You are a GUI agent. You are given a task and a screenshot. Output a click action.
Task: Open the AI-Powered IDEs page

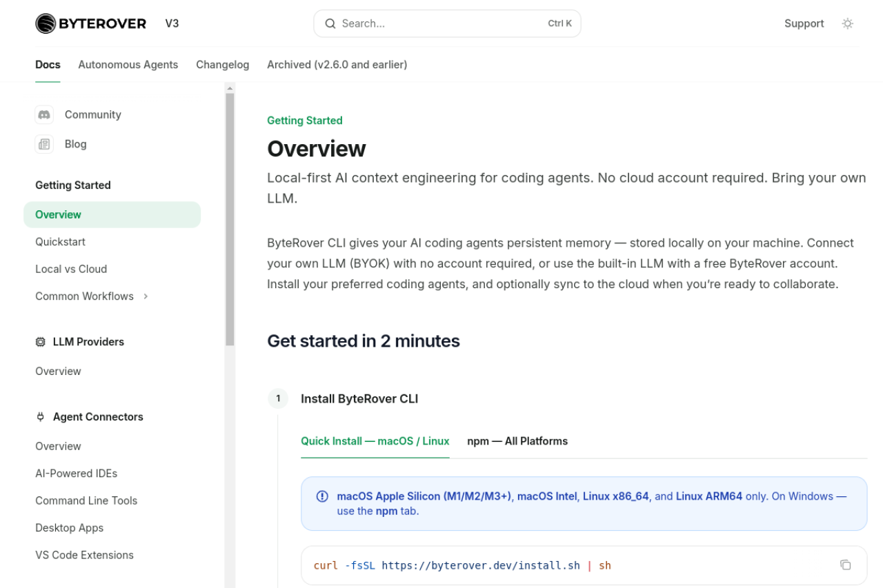(77, 474)
